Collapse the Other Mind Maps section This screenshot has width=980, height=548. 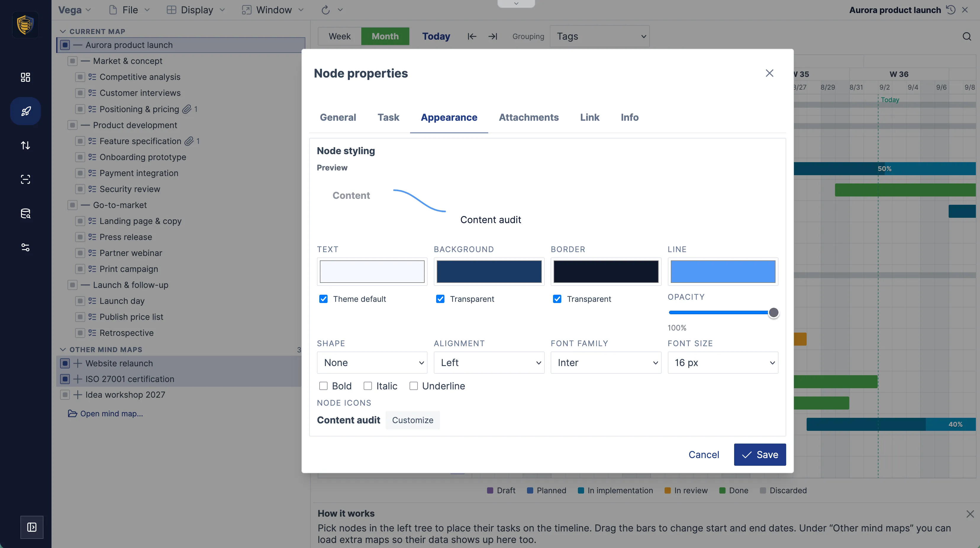pyautogui.click(x=63, y=349)
